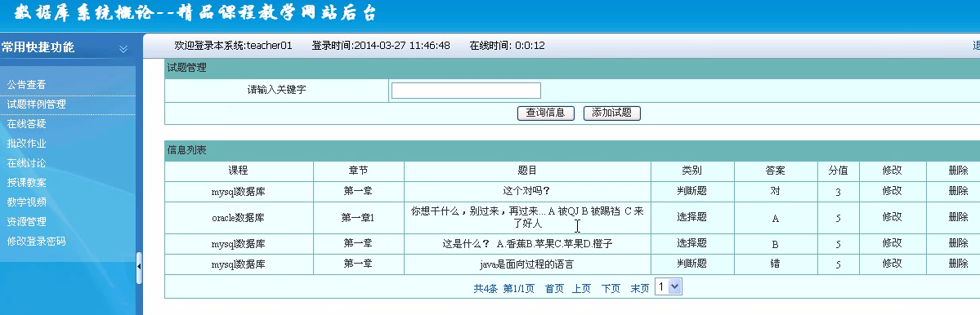This screenshot has width=980, height=315.
Task: Open 公告查看 in the sidebar
Action: pos(26,85)
